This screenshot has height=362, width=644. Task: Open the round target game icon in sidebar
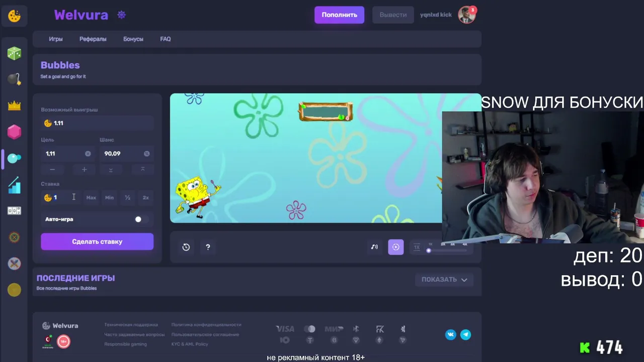pos(14,237)
